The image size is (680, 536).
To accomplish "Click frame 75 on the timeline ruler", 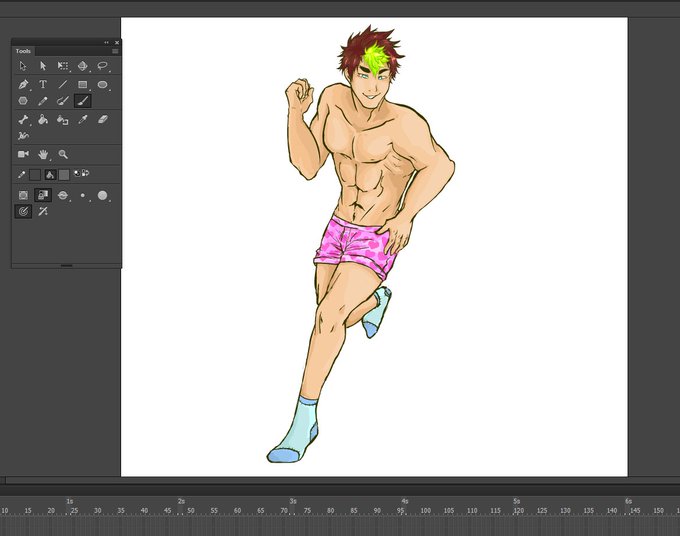I will [307, 511].
